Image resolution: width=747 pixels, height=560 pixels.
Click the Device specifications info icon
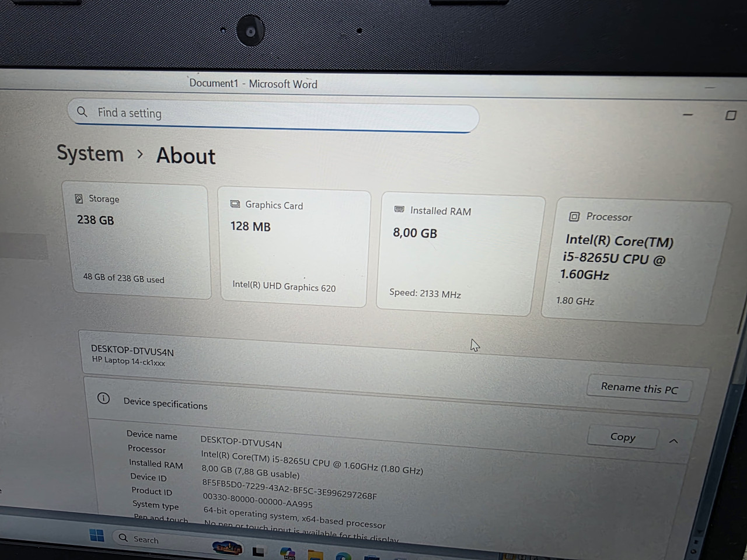(103, 398)
